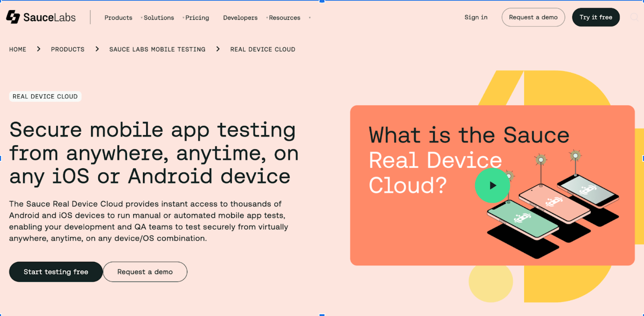This screenshot has height=316, width=644.
Task: Go to the Pricing page
Action: (197, 17)
